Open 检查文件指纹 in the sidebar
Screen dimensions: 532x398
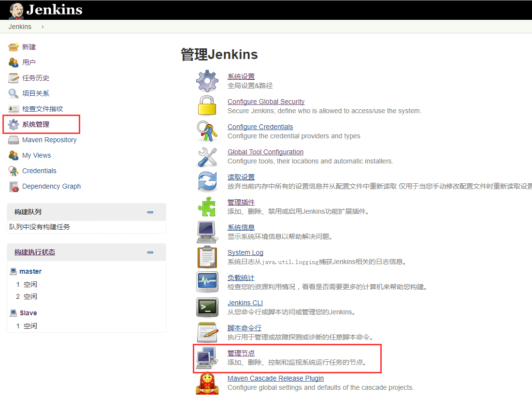click(x=43, y=109)
